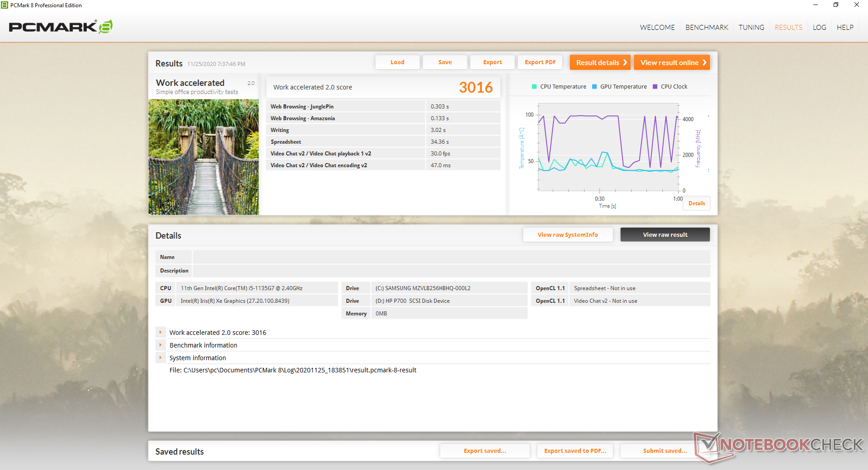This screenshot has width=868, height=470.
Task: Click the CPU Clock legend swatch
Action: pos(655,87)
